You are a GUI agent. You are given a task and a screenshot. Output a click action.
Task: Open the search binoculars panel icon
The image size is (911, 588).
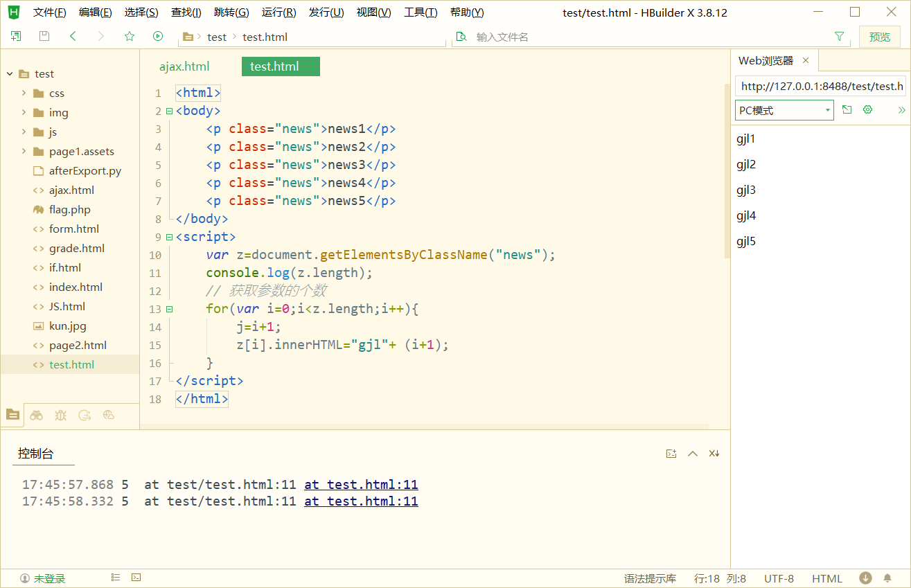(36, 415)
